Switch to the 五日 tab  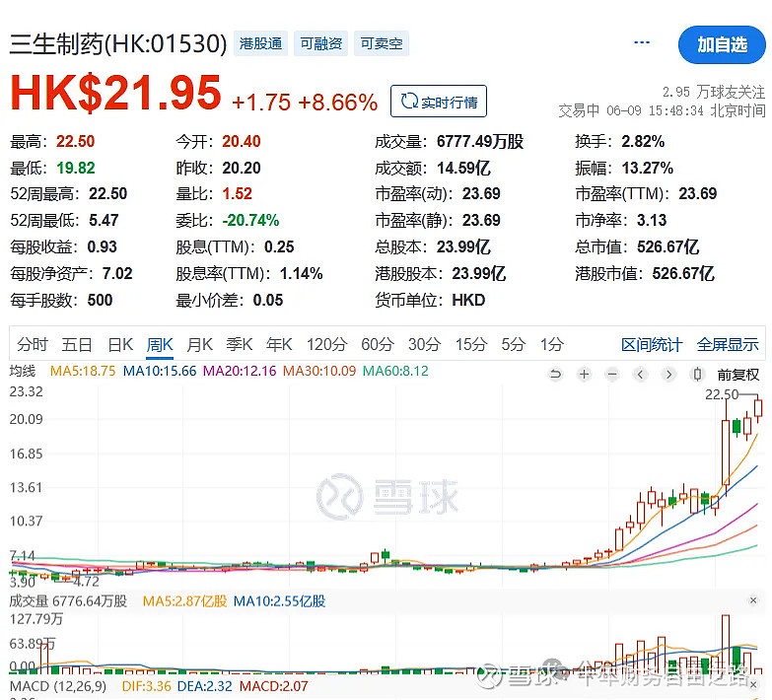[x=77, y=345]
